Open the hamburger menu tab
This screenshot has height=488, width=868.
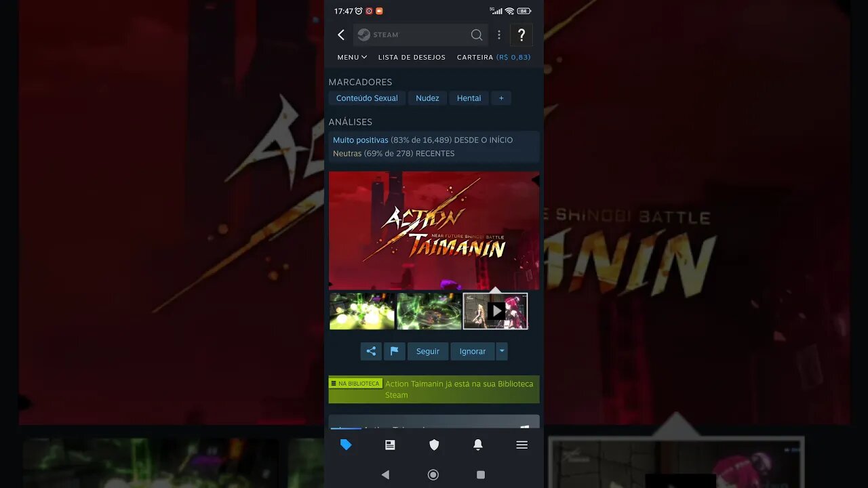coord(521,445)
